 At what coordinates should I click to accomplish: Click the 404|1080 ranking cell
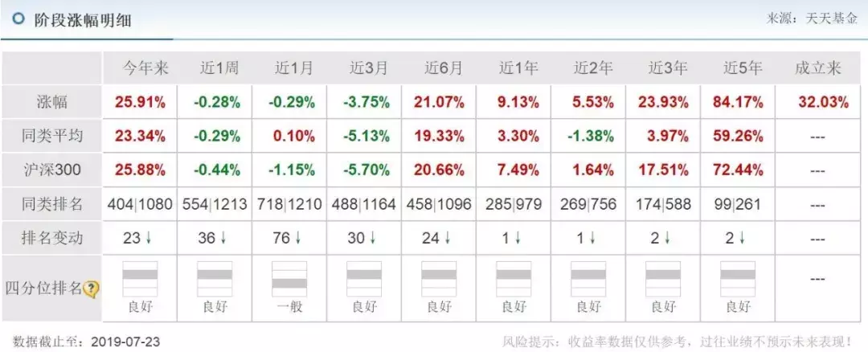click(140, 204)
